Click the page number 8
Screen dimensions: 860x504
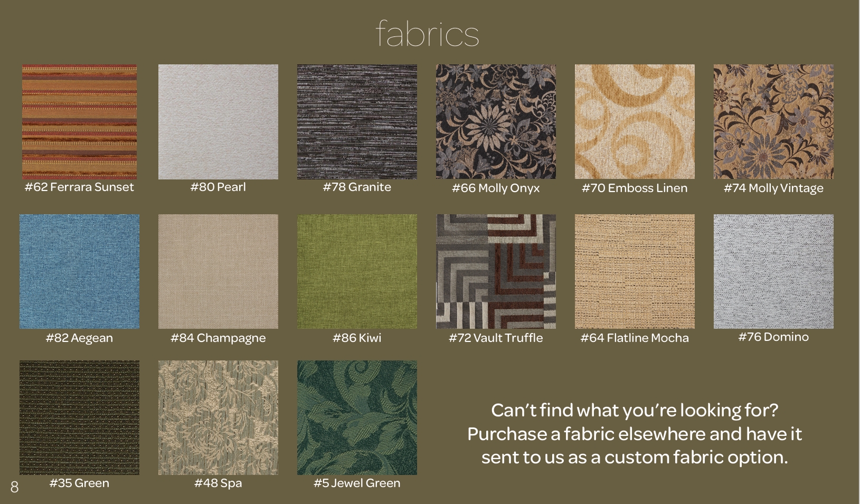(14, 487)
